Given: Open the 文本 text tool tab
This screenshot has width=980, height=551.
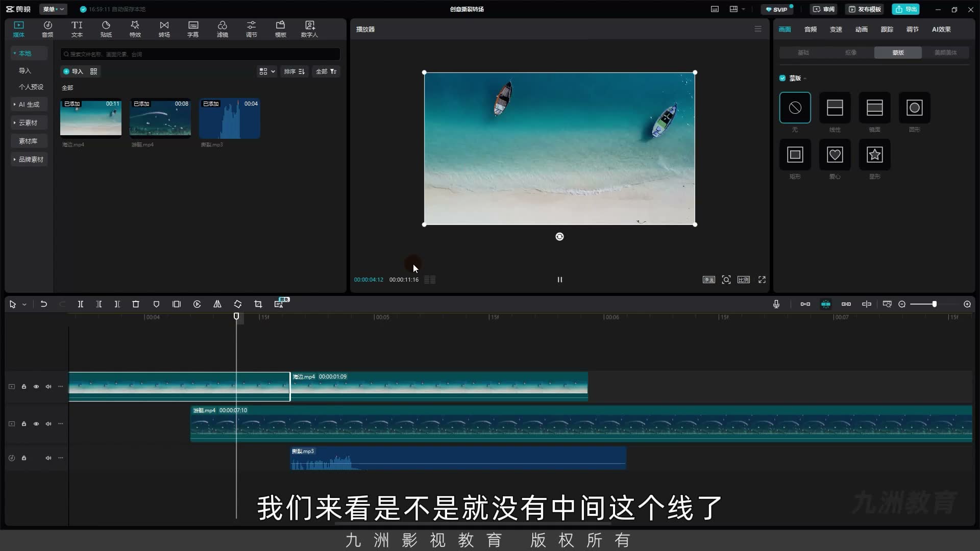Looking at the screenshot, I should 77,29.
